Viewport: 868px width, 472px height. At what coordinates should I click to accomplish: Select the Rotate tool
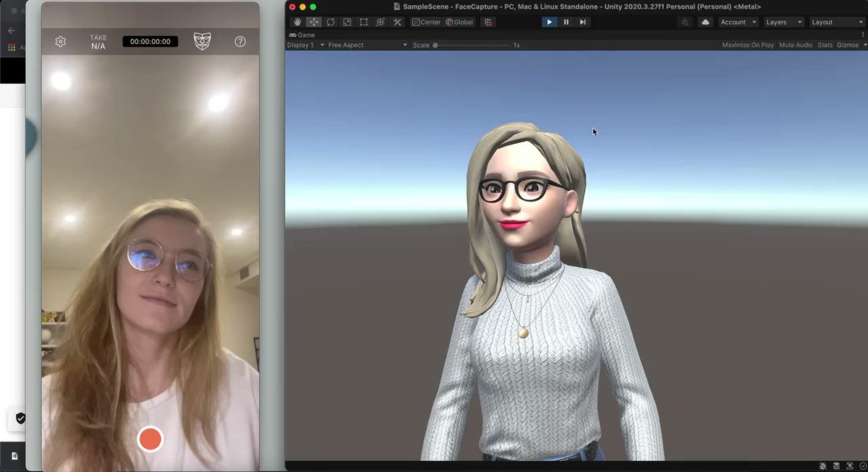click(331, 22)
